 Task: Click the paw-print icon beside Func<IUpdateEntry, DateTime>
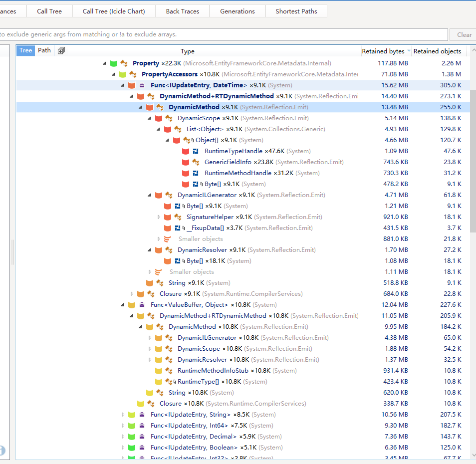pyautogui.click(x=142, y=85)
